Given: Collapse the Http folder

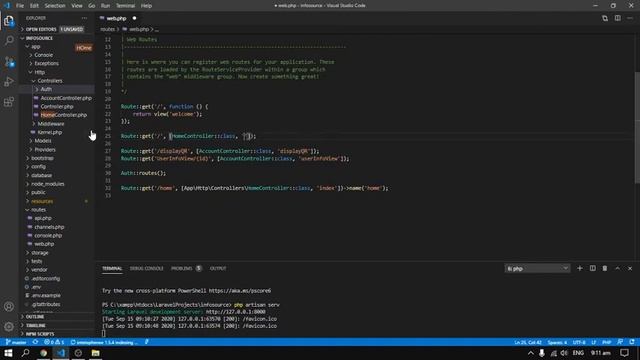Looking at the screenshot, I should 39,72.
